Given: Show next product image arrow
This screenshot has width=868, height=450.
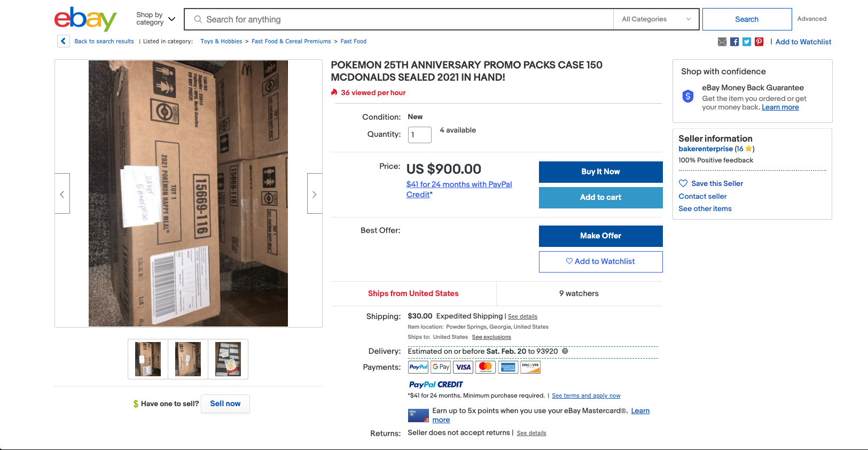Looking at the screenshot, I should pos(314,194).
